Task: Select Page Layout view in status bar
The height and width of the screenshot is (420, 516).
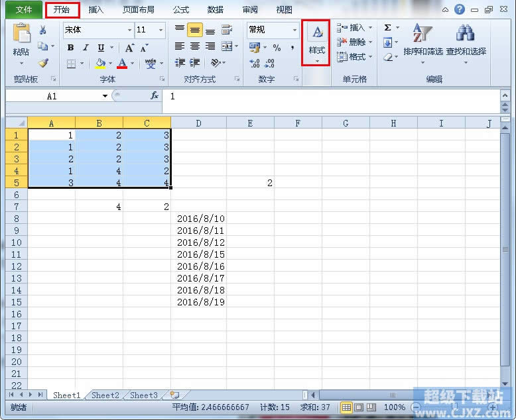Action: (359, 407)
